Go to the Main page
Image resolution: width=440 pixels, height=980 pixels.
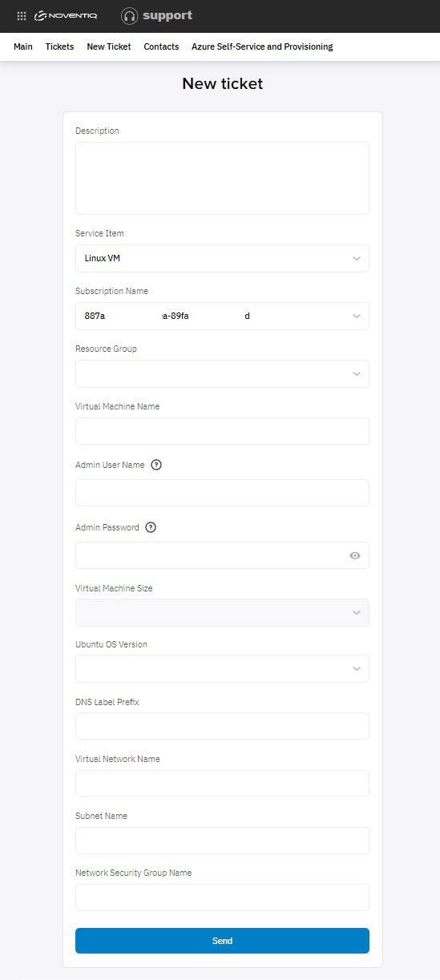23,46
